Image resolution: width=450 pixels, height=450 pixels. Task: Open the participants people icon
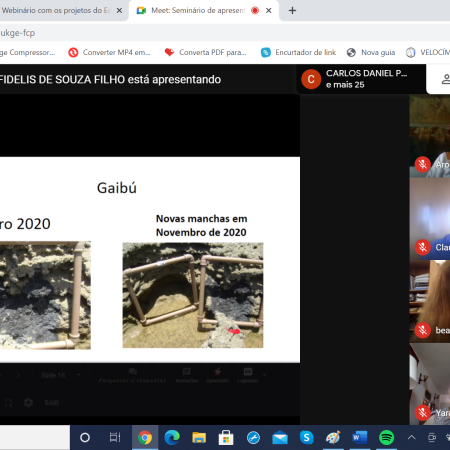tap(446, 79)
